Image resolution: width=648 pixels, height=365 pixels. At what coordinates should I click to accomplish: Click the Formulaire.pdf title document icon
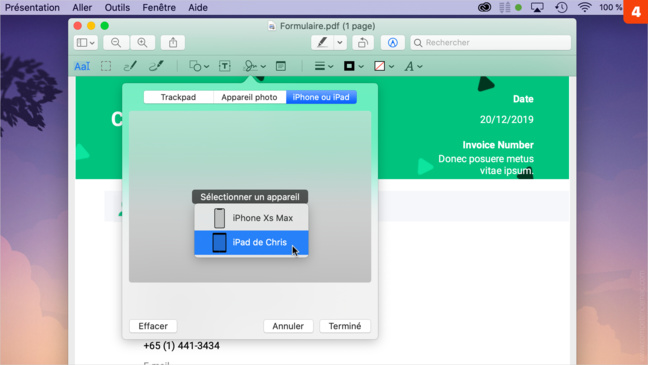(x=272, y=26)
